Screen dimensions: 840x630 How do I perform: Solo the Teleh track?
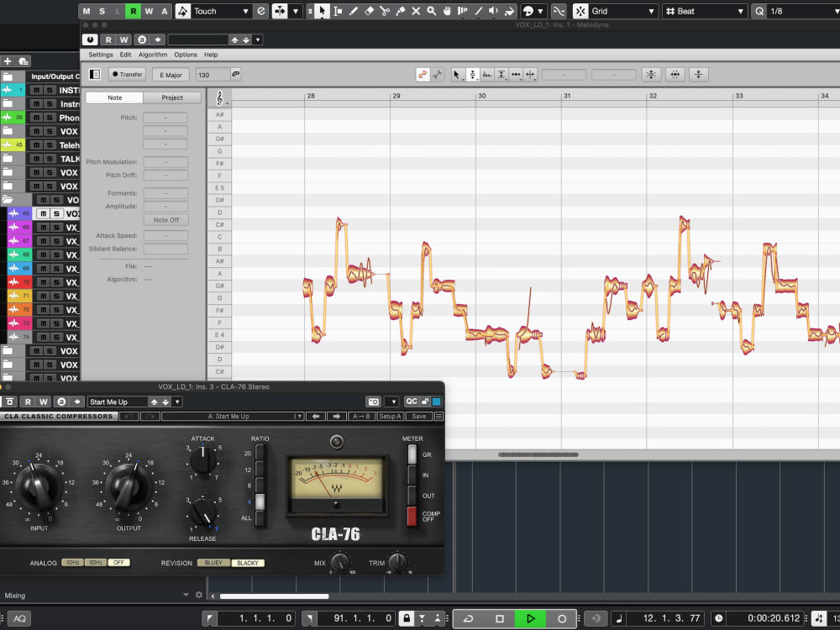(x=50, y=145)
